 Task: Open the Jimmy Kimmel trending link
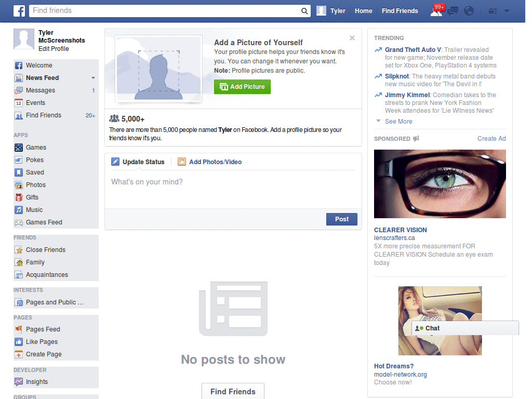[407, 95]
